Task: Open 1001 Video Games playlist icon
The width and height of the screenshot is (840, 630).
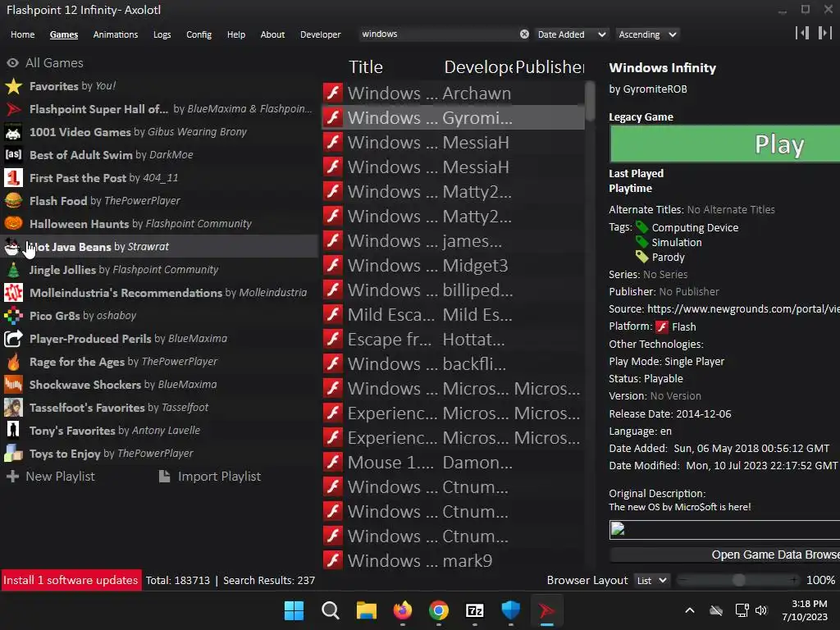Action: (x=13, y=132)
